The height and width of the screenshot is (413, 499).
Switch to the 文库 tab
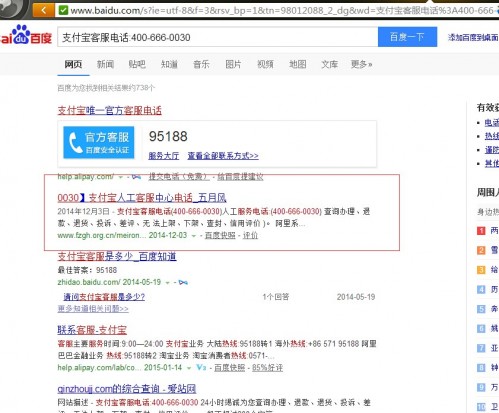[330, 64]
